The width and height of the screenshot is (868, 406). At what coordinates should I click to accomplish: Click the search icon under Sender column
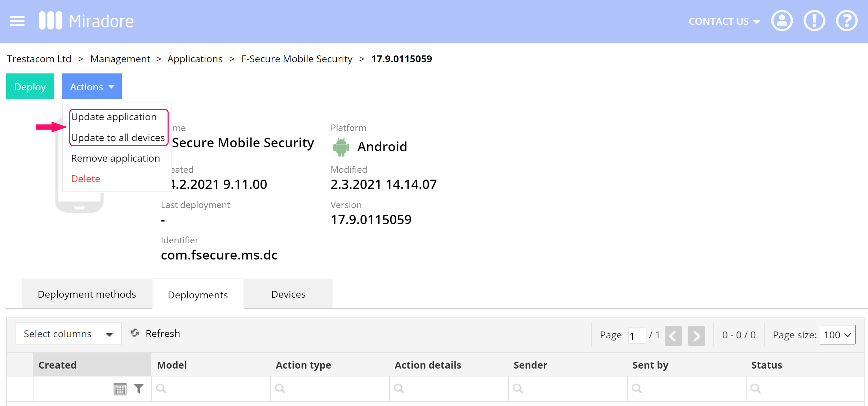[x=518, y=388]
